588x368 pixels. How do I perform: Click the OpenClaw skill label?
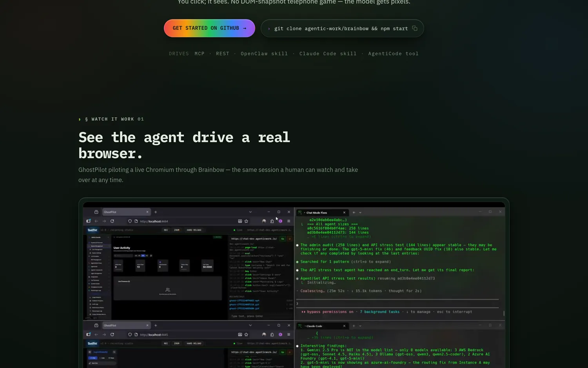[x=264, y=54]
